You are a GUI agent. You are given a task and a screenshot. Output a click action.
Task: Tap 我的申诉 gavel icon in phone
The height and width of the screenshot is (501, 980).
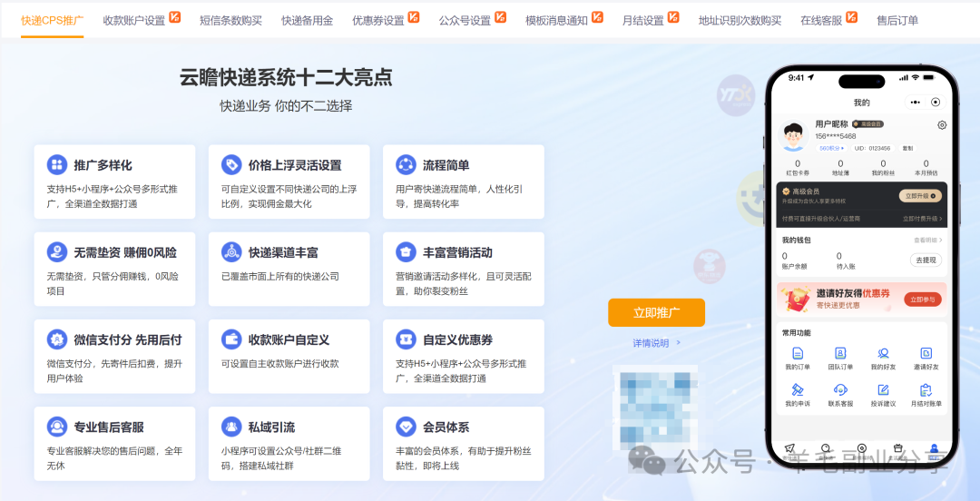[798, 389]
